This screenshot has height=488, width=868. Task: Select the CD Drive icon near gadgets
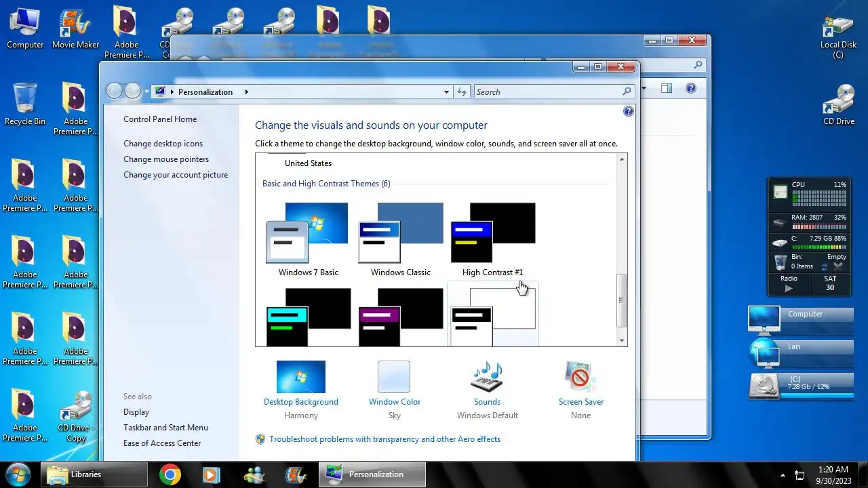(x=839, y=106)
